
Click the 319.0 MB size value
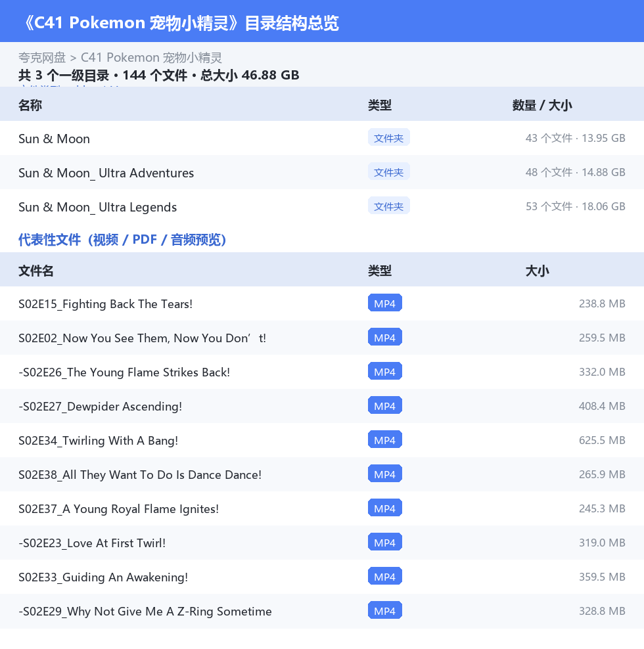(602, 543)
